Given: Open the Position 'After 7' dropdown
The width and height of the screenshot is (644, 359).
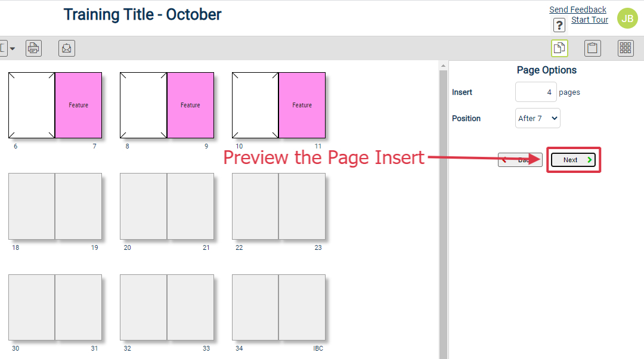Looking at the screenshot, I should click(x=537, y=118).
